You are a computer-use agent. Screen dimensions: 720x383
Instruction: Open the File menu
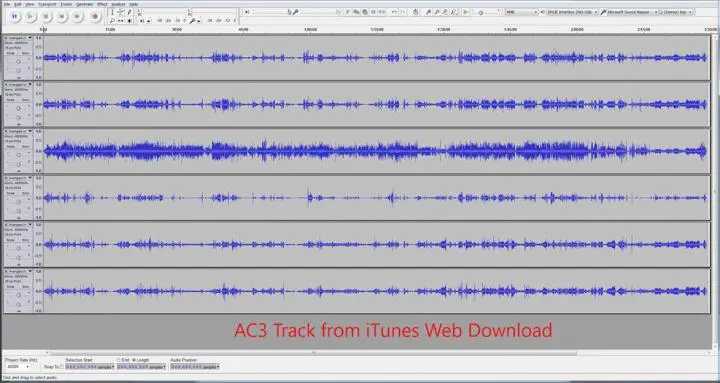(x=7, y=4)
